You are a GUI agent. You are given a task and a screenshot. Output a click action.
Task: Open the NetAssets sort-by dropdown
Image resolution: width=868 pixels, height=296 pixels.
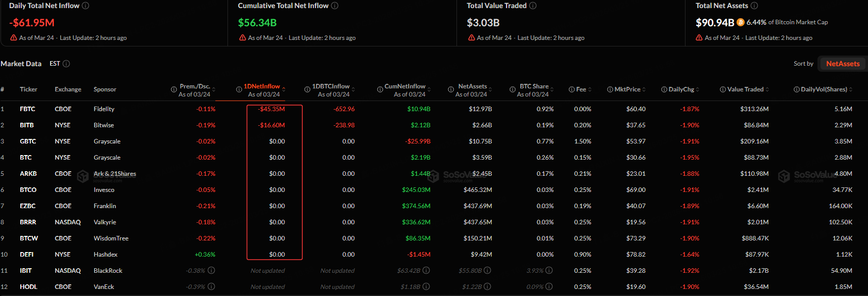point(842,64)
